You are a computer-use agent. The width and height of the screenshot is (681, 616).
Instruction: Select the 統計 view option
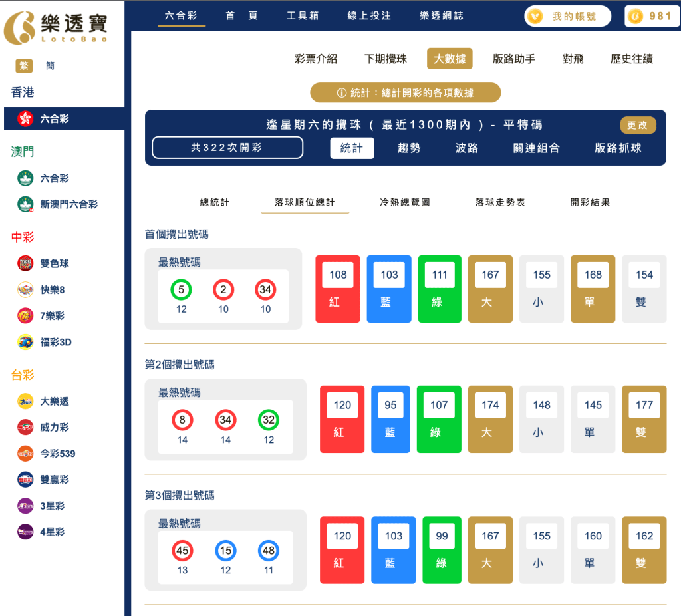coord(352,148)
